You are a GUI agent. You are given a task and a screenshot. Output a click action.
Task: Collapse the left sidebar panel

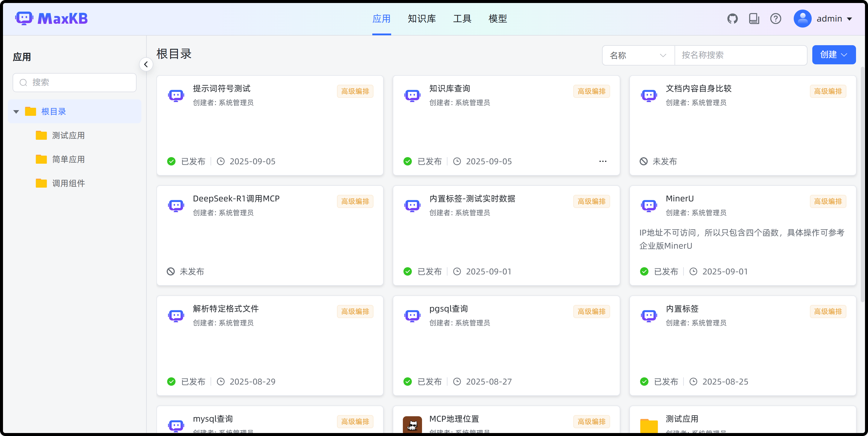146,64
